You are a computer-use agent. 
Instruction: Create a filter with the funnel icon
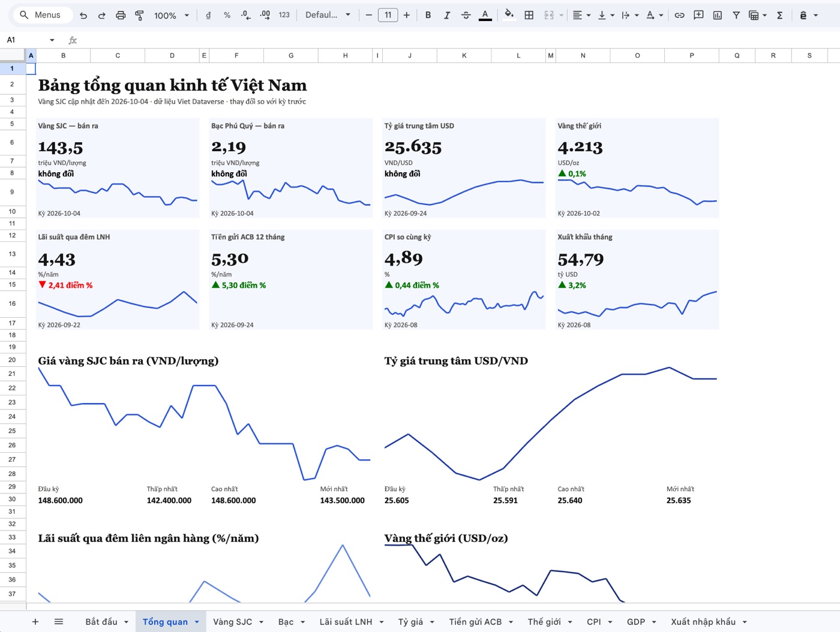pyautogui.click(x=736, y=15)
